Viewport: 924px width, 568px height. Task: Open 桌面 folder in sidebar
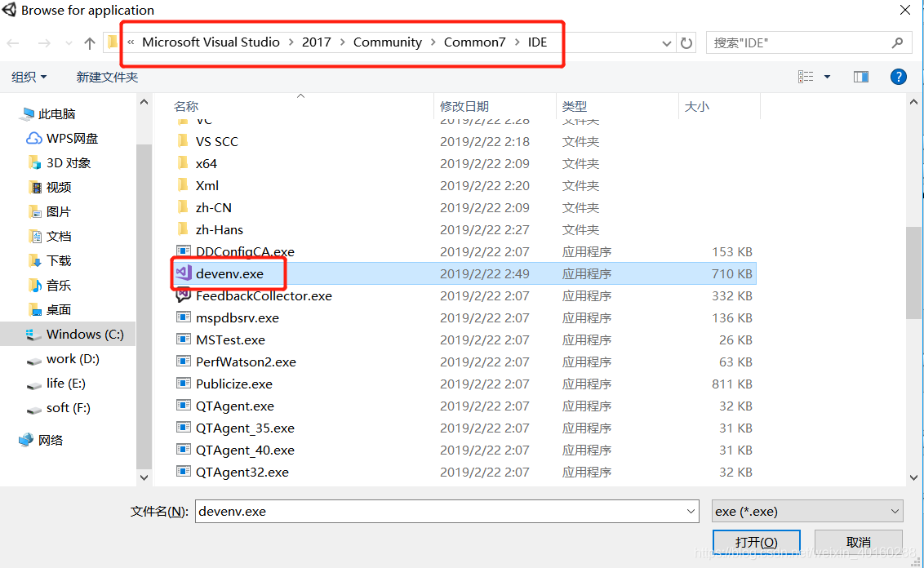point(59,310)
